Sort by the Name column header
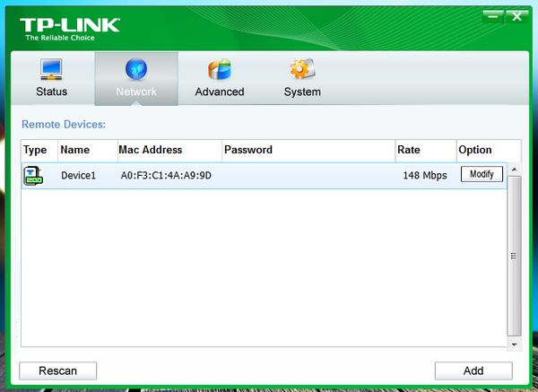The image size is (538, 392). pos(88,151)
